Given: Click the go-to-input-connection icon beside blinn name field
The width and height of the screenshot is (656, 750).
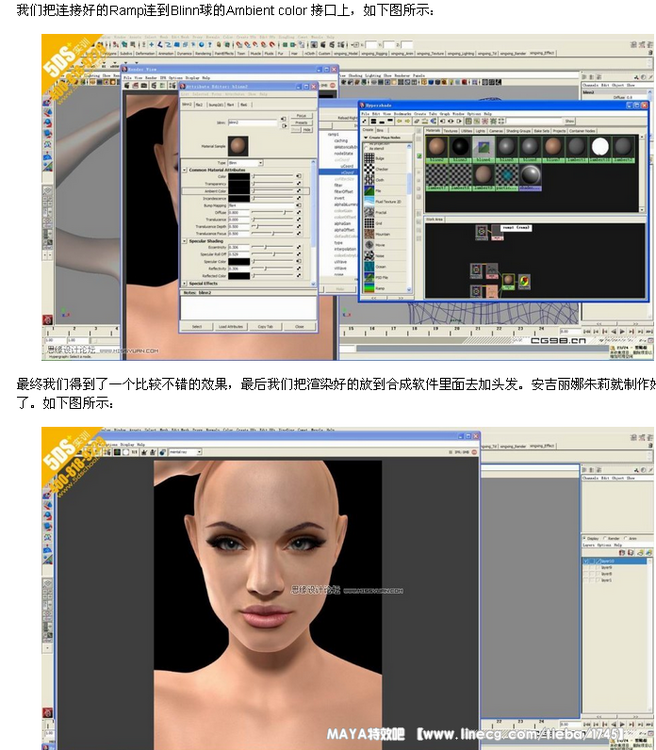Looking at the screenshot, I should [x=284, y=119].
